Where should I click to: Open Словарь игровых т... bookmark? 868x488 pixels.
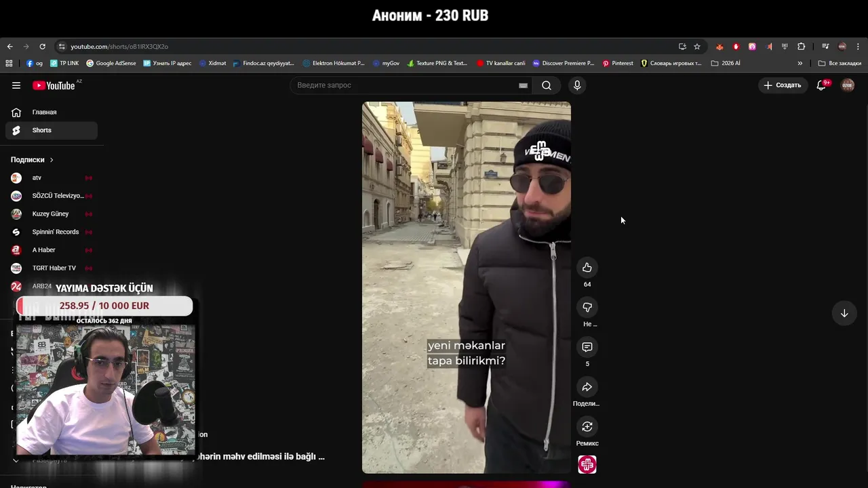coord(671,63)
